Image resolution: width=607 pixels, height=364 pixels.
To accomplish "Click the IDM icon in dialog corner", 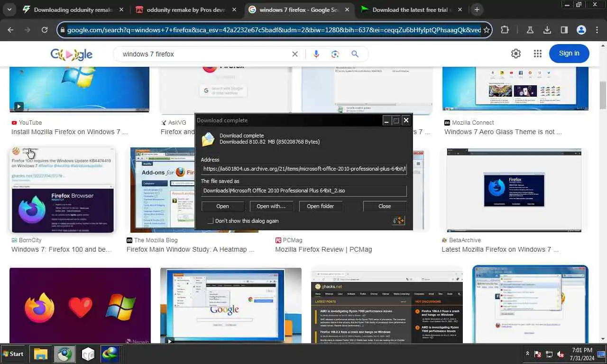I will pos(398,220).
